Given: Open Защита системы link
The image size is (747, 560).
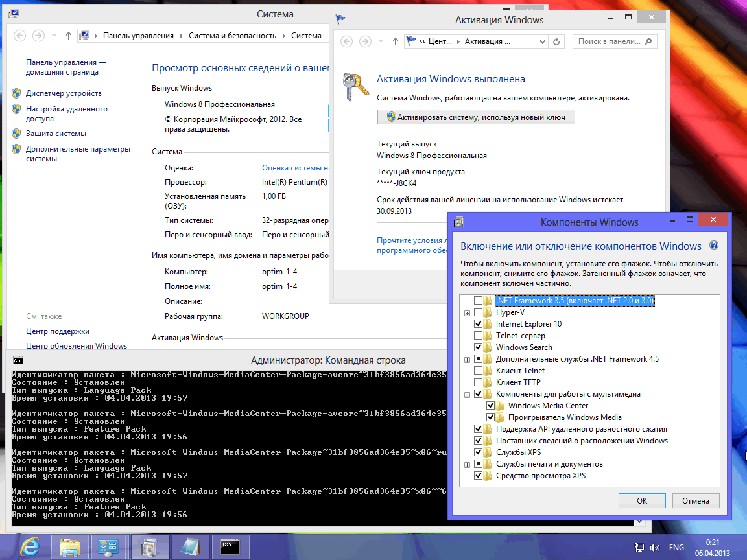Looking at the screenshot, I should 56,134.
